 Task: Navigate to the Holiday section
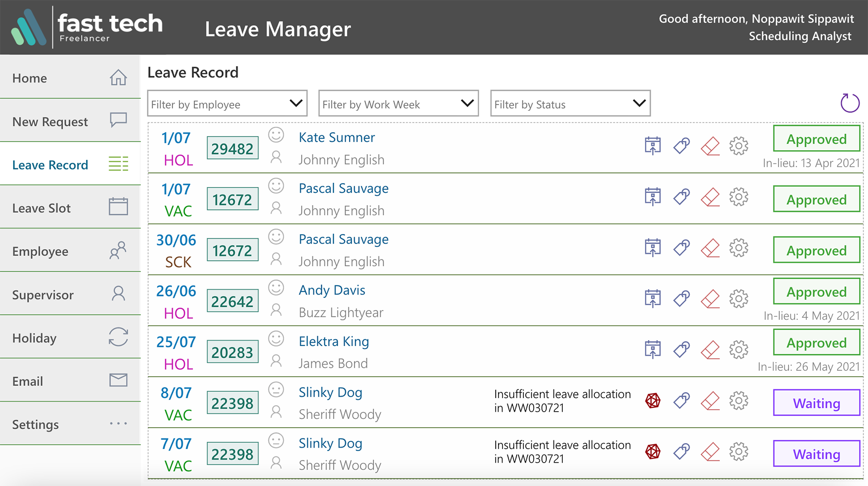click(70, 337)
